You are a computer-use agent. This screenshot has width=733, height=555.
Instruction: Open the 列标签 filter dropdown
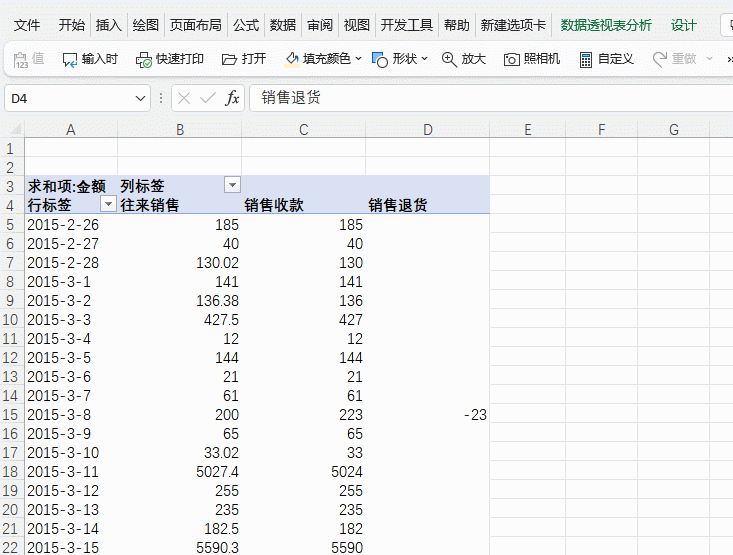coord(232,185)
